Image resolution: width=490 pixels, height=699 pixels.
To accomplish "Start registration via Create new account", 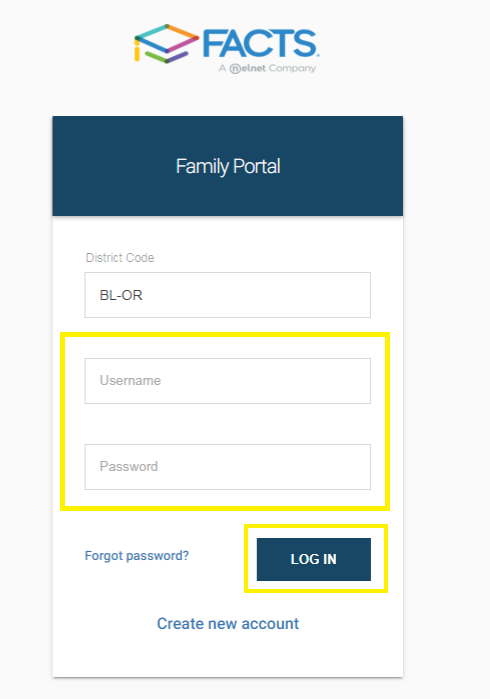I will point(228,624).
